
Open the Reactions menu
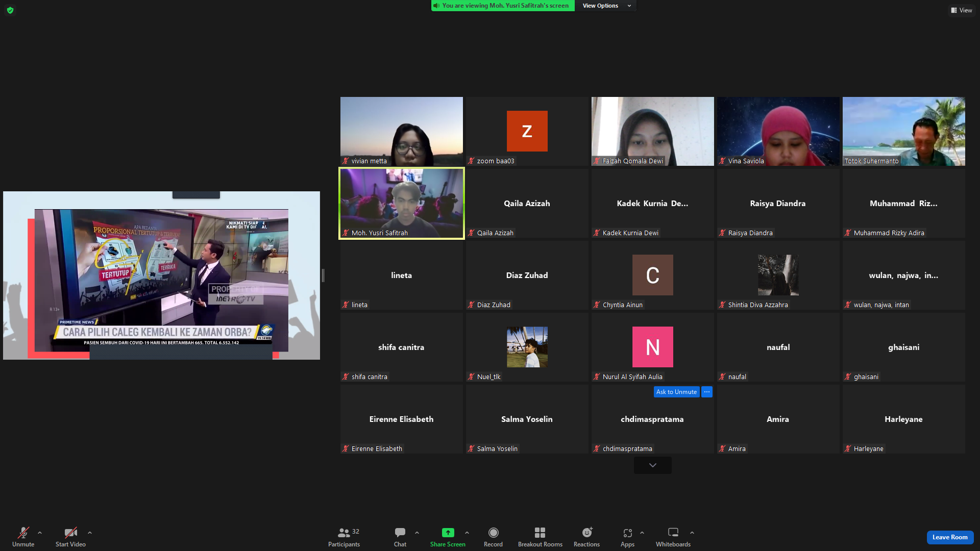point(586,537)
